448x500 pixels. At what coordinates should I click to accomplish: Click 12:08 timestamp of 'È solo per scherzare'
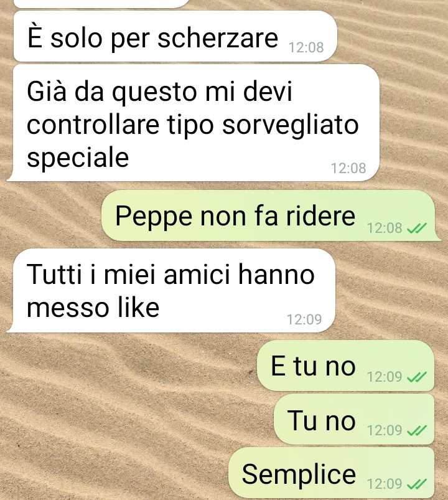click(306, 47)
